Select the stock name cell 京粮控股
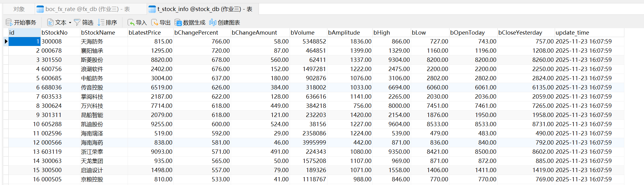The image size is (644, 185). [104, 179]
